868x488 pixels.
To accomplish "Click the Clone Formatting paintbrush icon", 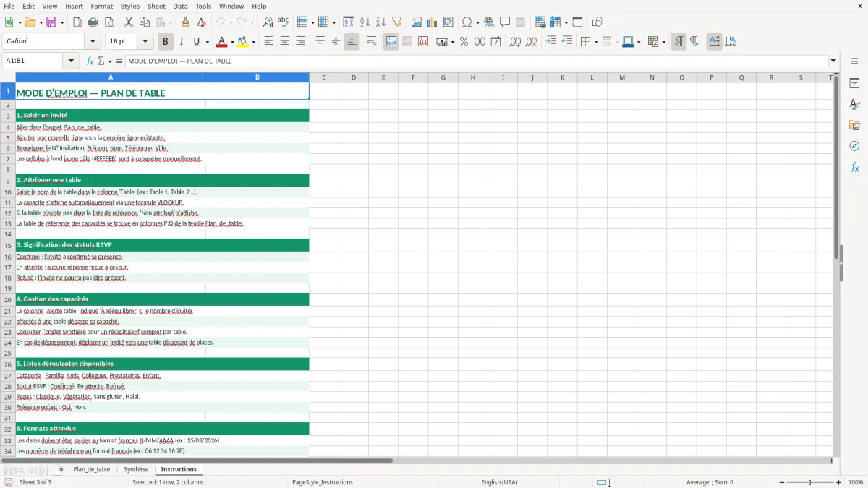I will (x=185, y=22).
